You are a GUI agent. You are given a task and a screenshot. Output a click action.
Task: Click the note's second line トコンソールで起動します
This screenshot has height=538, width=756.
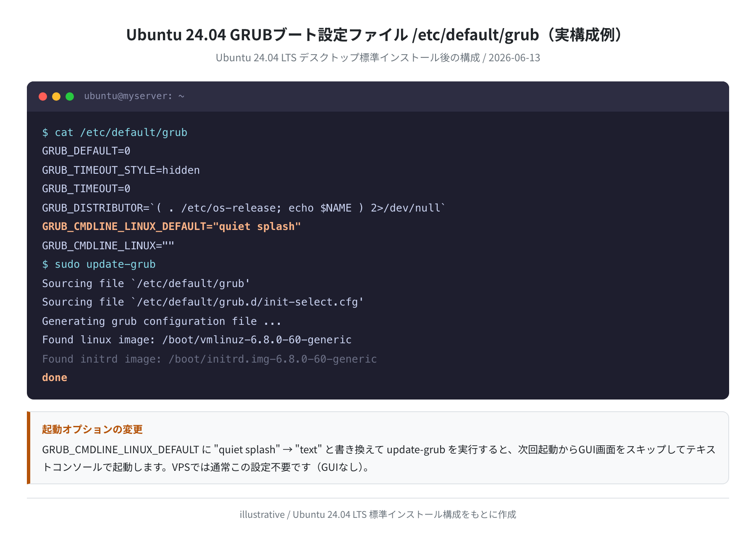pyautogui.click(x=206, y=467)
